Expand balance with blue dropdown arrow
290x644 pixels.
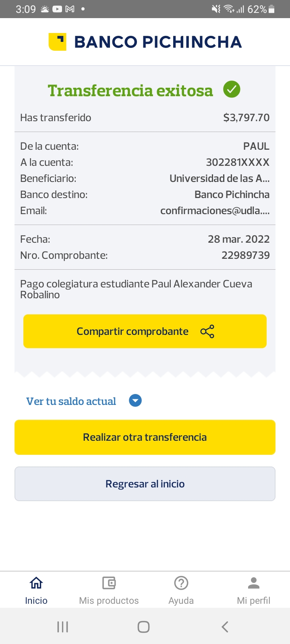135,400
